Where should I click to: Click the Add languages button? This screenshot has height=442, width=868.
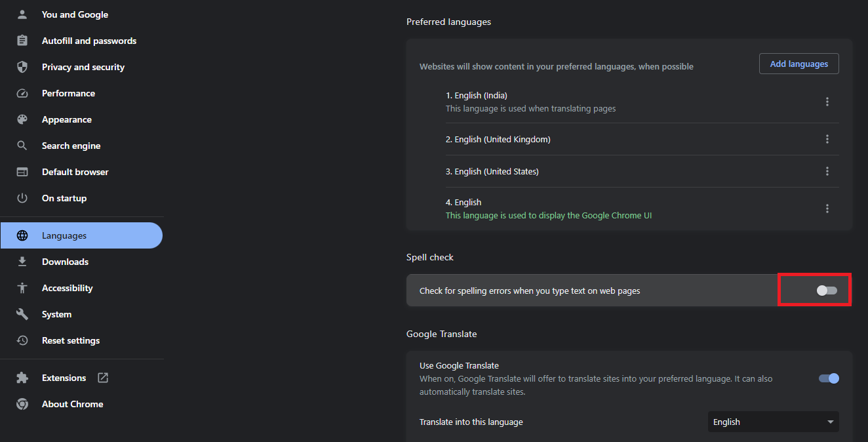click(x=799, y=64)
